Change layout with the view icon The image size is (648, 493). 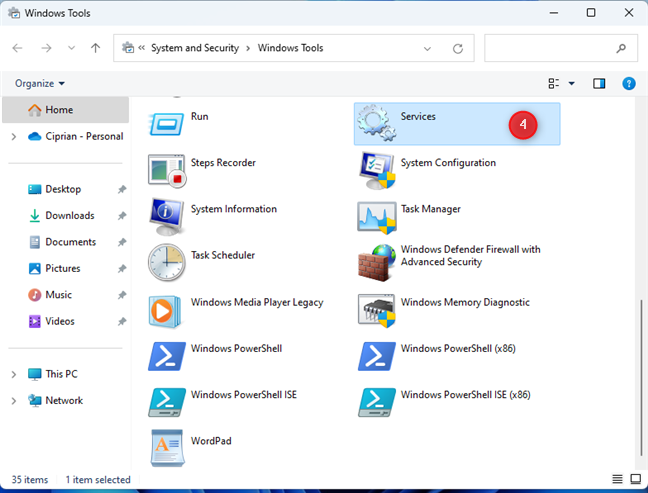(x=553, y=83)
